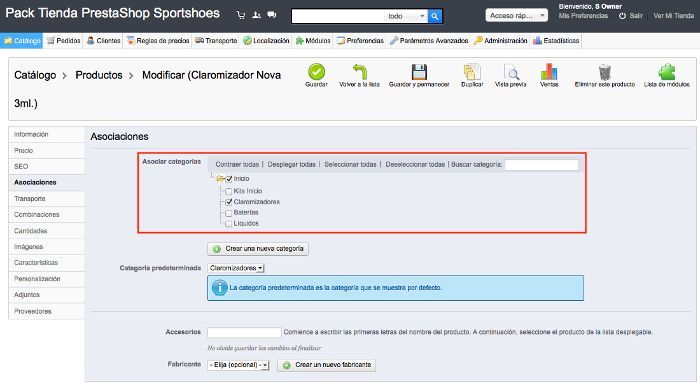Open the Categoría predeterminada dropdown
The image size is (700, 390).
pyautogui.click(x=236, y=268)
